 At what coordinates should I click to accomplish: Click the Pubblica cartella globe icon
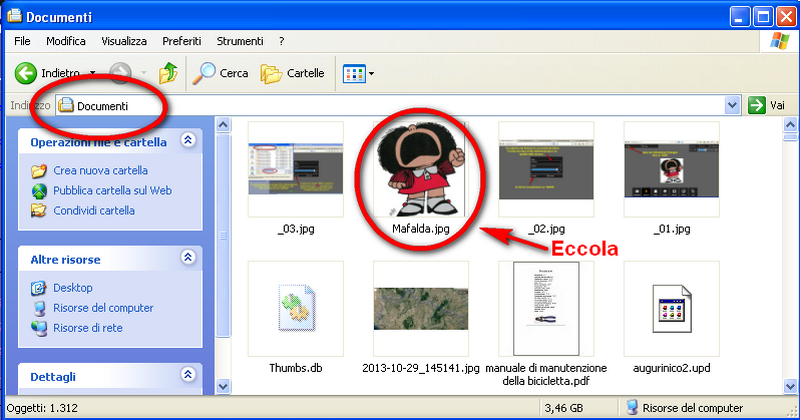point(39,191)
